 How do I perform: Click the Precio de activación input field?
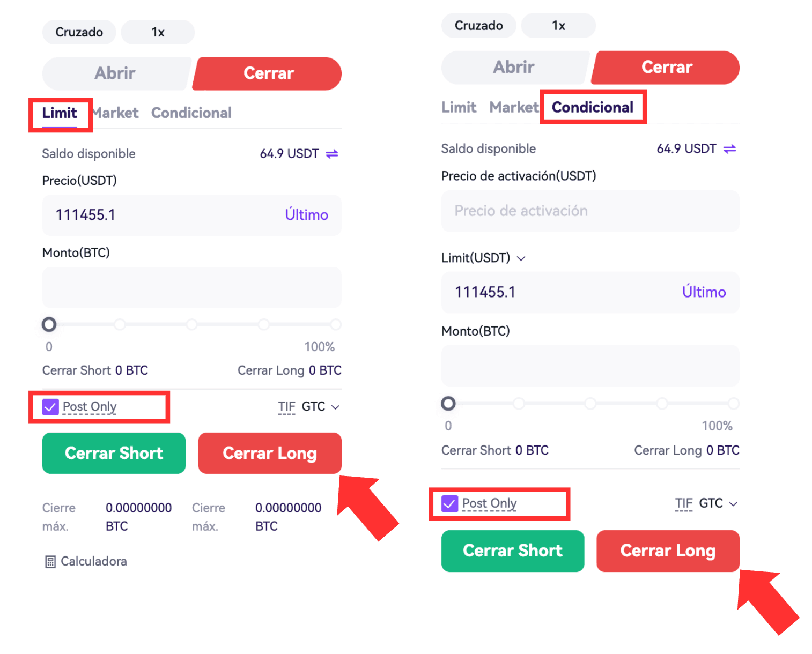pos(590,211)
